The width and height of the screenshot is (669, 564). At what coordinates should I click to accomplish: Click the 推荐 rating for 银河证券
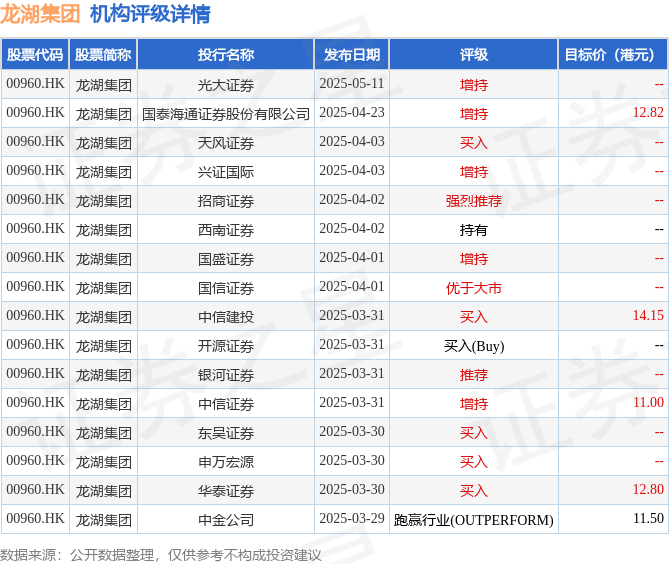click(474, 375)
